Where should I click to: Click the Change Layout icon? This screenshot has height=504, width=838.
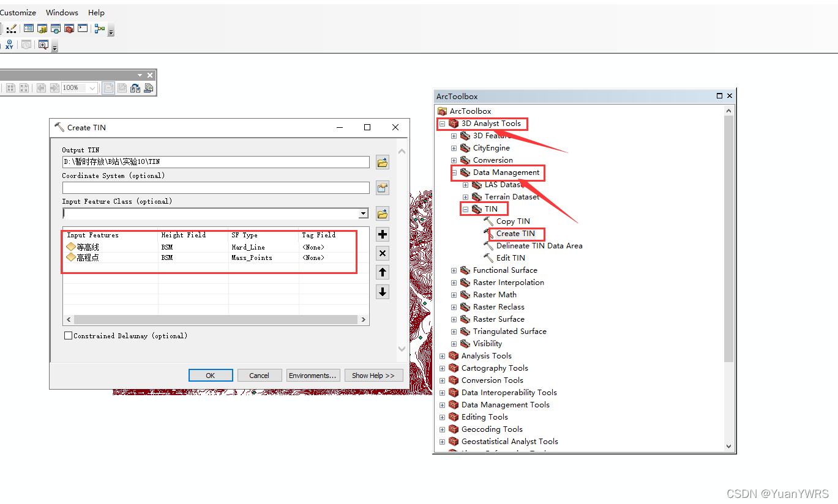tap(135, 88)
